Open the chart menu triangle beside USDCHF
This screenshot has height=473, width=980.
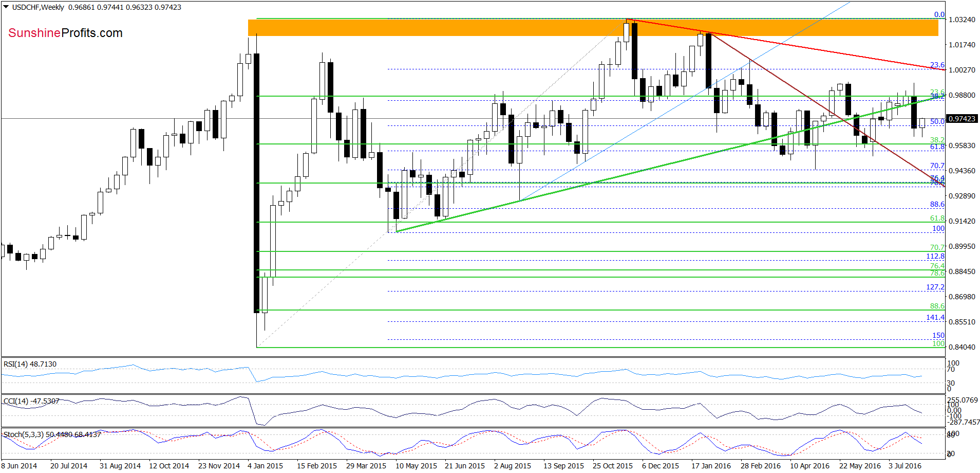(6, 7)
